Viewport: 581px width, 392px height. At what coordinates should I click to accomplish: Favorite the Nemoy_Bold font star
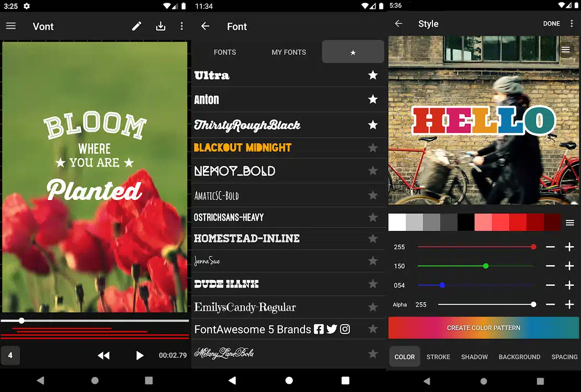tap(373, 170)
